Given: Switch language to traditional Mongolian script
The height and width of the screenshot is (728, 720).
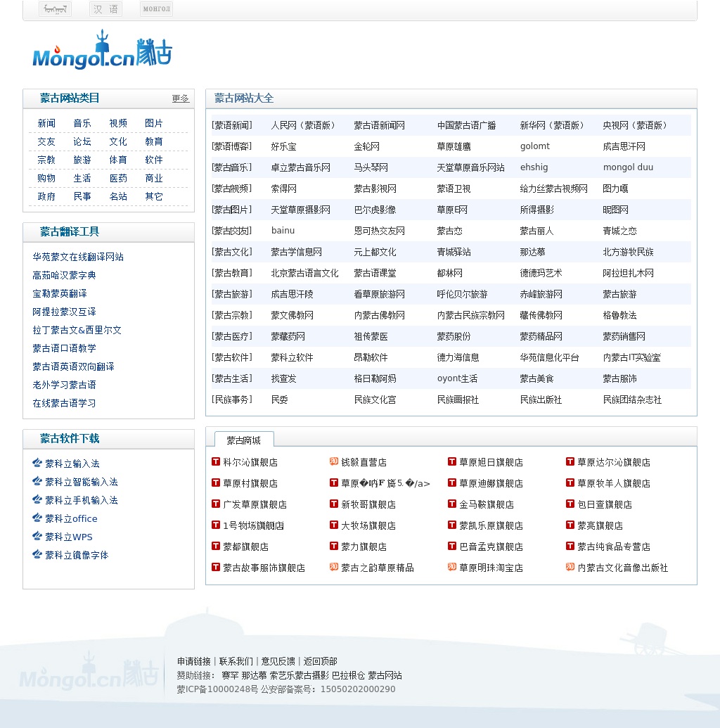Looking at the screenshot, I should tap(56, 9).
